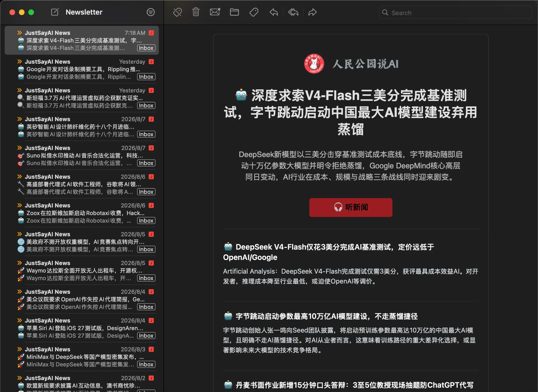Forward the message with arrow icon

click(312, 12)
